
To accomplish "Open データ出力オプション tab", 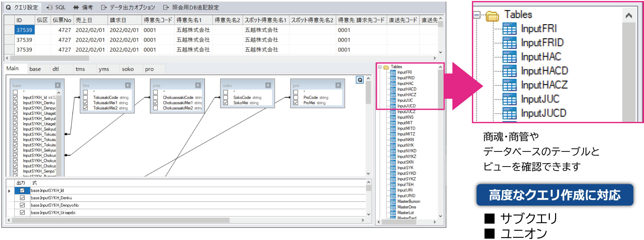I will pos(128,7).
